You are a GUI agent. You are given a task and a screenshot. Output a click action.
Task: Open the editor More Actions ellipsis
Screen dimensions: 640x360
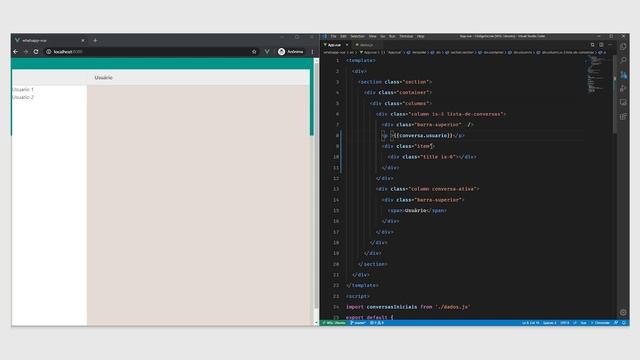(x=610, y=45)
